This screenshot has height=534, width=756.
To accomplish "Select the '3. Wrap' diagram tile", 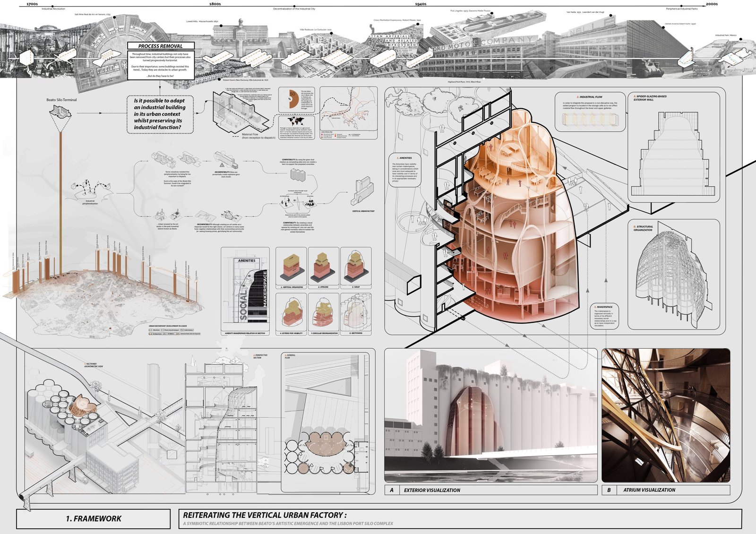I will coord(356,268).
